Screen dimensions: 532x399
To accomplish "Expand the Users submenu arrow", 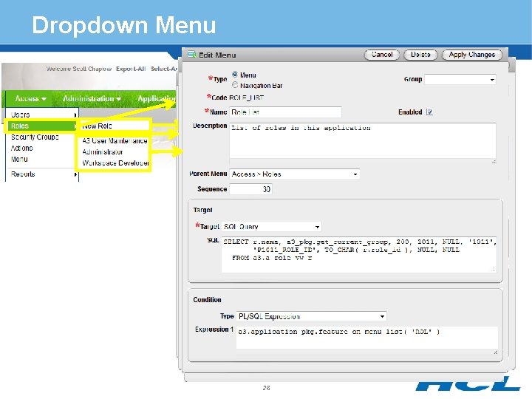I will tap(75, 115).
